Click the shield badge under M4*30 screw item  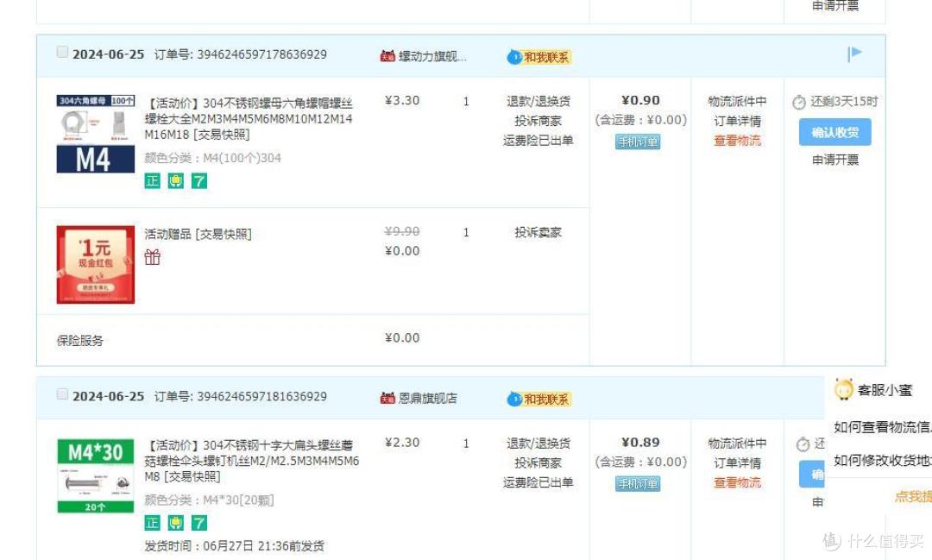tap(175, 523)
